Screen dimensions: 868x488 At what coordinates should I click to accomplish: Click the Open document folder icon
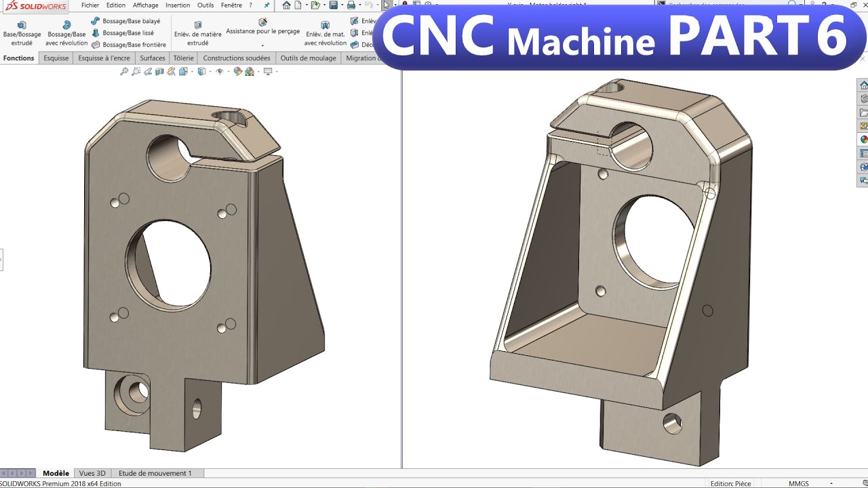tap(315, 5)
